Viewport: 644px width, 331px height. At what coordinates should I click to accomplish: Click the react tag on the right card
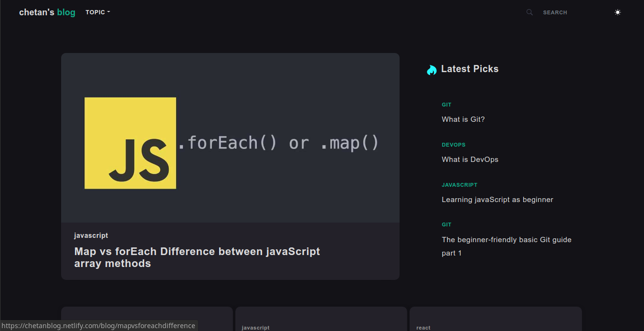coord(423,327)
